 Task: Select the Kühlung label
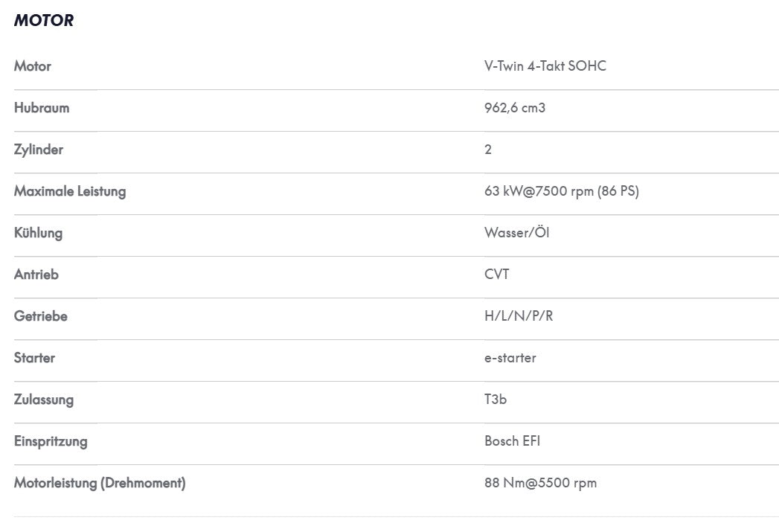coord(38,233)
